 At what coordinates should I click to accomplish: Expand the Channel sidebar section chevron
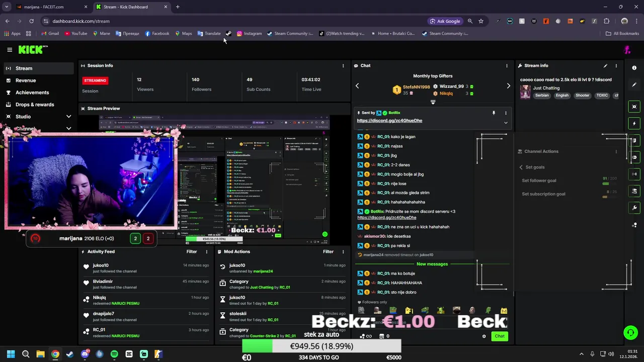click(68, 129)
